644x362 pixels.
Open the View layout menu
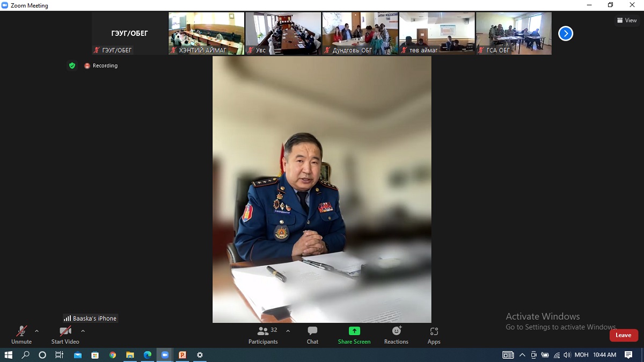(627, 20)
